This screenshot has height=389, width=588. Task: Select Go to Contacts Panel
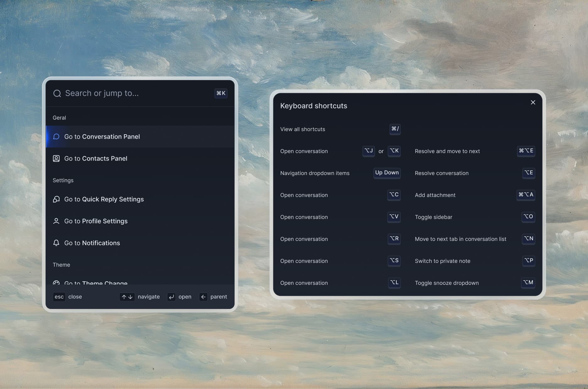pos(140,158)
